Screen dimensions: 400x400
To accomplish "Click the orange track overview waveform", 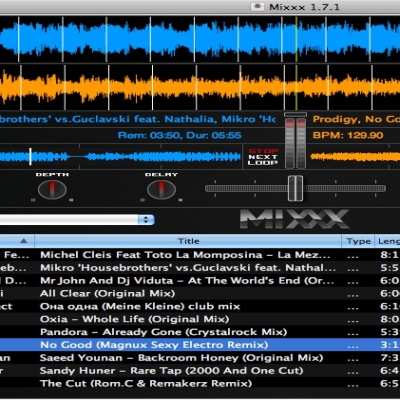I will [x=355, y=156].
